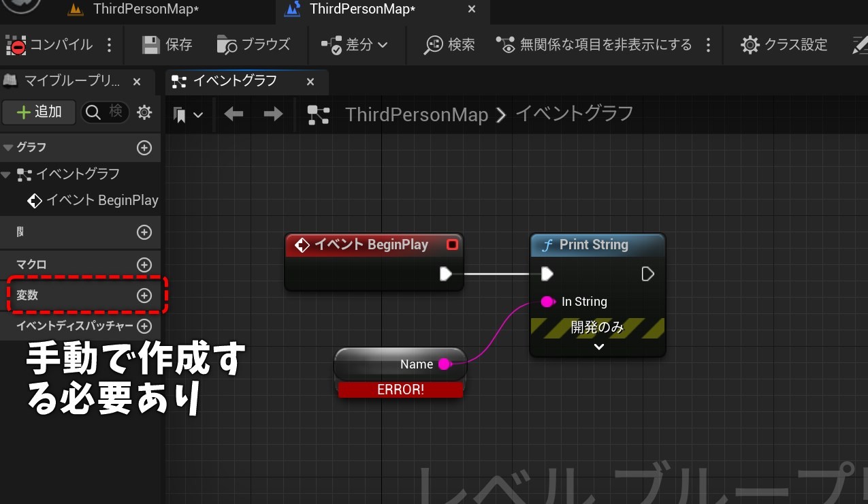Navigate back in graph history

[x=234, y=114]
